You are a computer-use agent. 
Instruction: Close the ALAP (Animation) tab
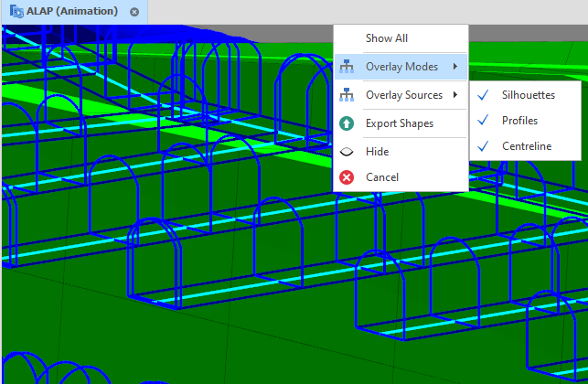click(x=134, y=12)
